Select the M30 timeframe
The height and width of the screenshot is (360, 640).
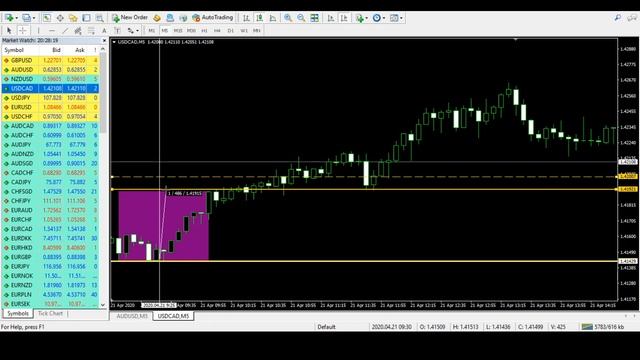191,31
